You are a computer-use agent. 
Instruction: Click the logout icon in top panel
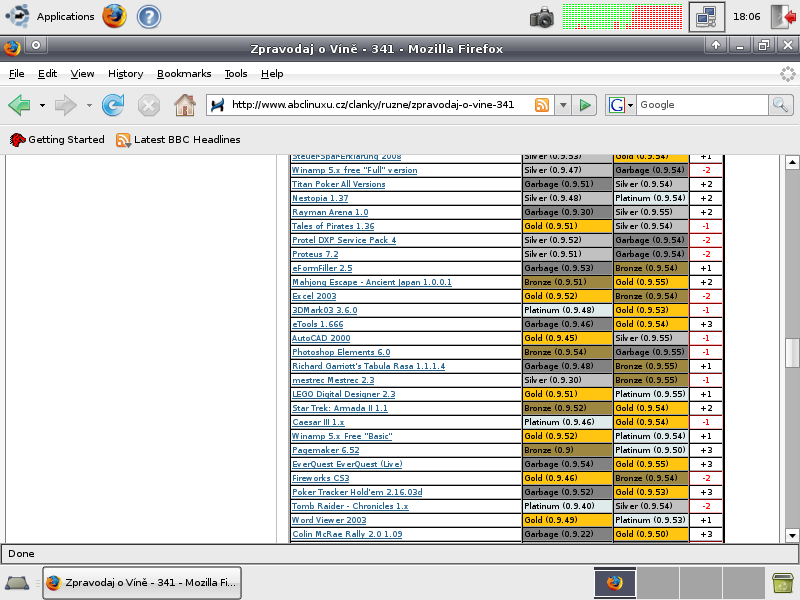coord(783,16)
